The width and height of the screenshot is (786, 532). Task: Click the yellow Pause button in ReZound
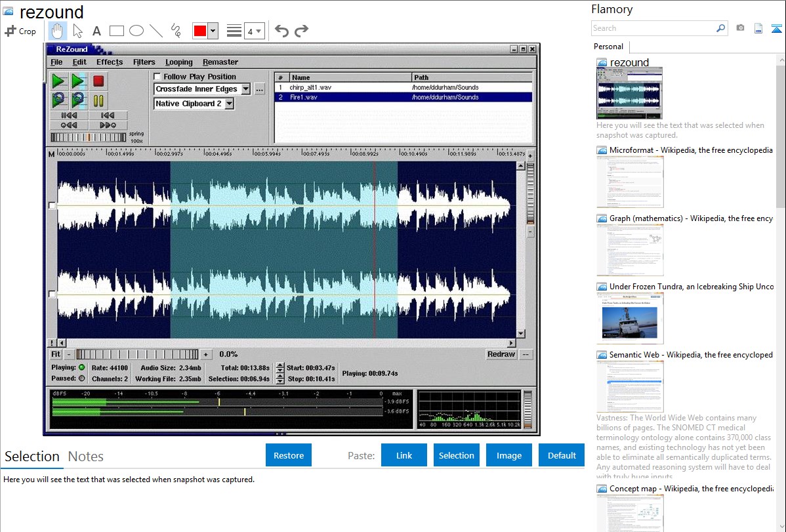(x=98, y=100)
